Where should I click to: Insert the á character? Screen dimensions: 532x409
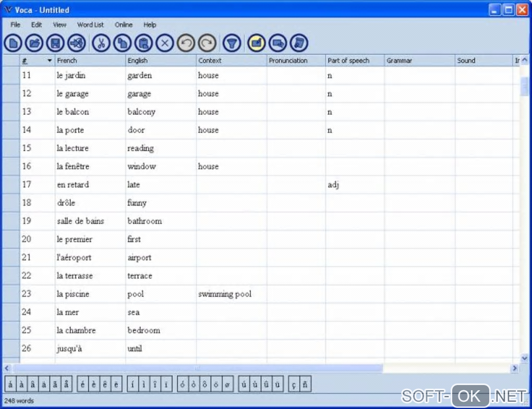click(10, 385)
